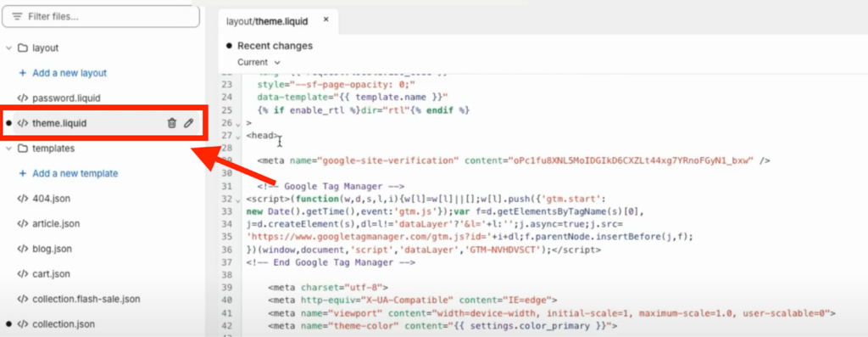
Task: Click the plus icon beside Add a new layout
Action: (x=23, y=73)
